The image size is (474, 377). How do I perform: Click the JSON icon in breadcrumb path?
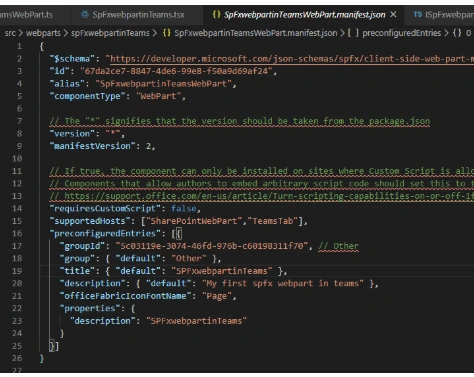167,33
